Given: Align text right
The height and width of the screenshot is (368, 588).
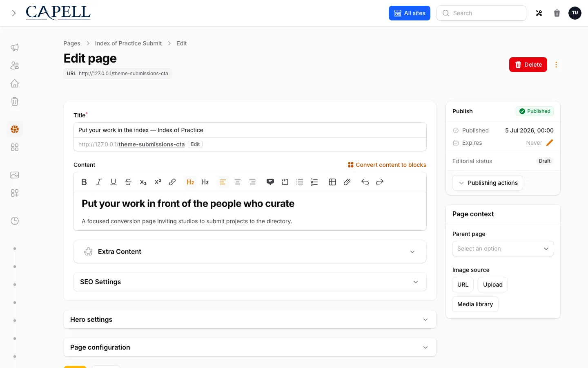Looking at the screenshot, I should (252, 182).
